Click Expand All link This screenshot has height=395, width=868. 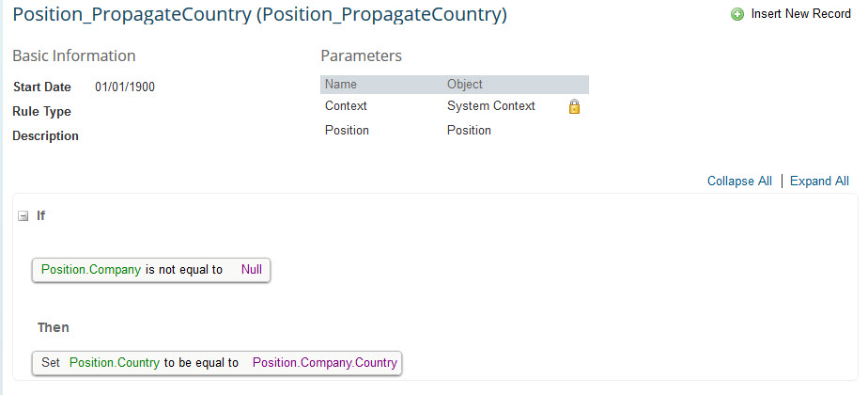pos(819,182)
